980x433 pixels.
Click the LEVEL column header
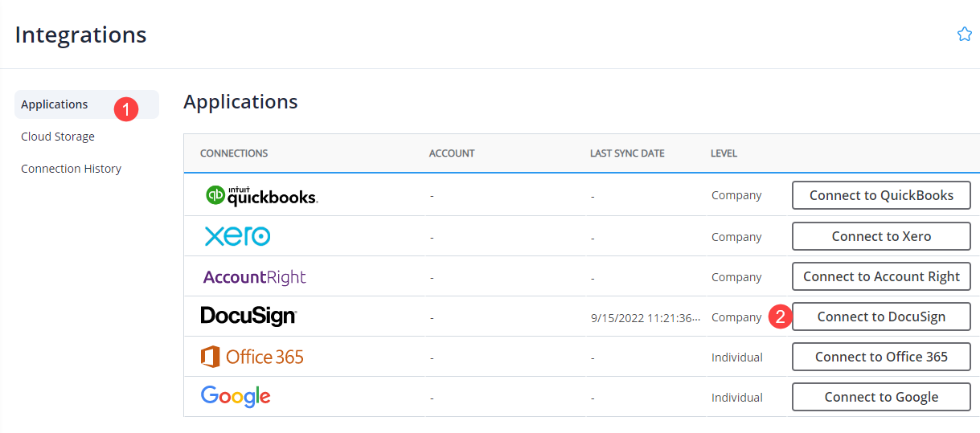(x=724, y=153)
